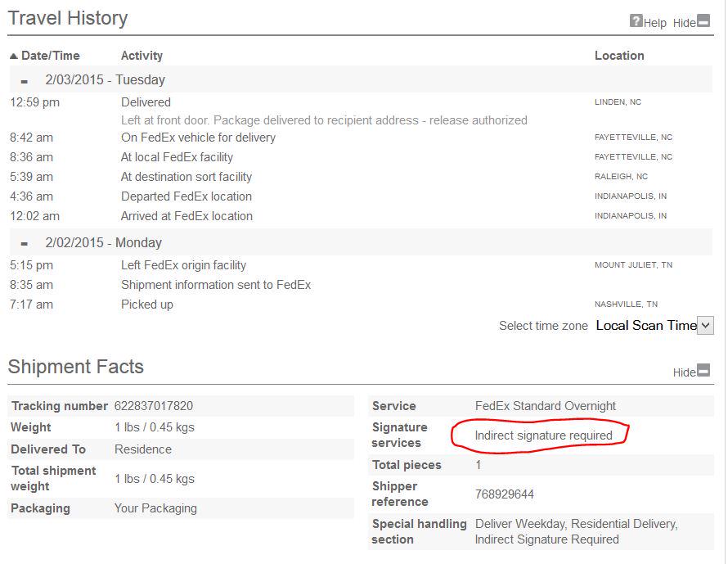Click the Help question mark icon
Image resolution: width=728 pixels, height=564 pixels.
tap(636, 21)
